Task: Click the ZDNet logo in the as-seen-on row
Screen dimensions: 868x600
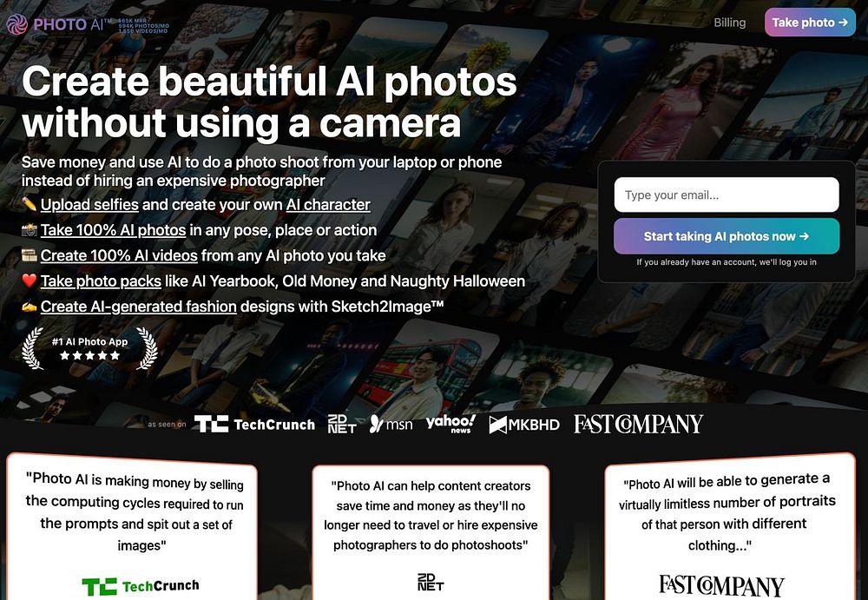Action: [x=341, y=424]
